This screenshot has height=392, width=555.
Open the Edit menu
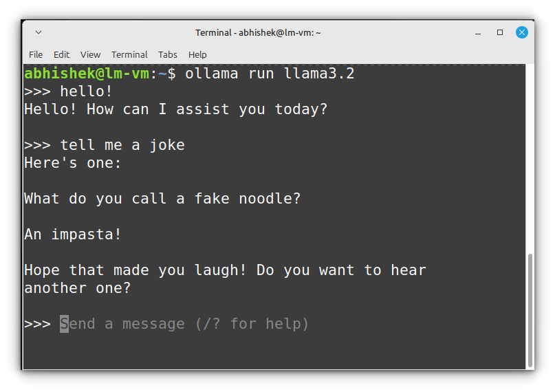click(62, 54)
